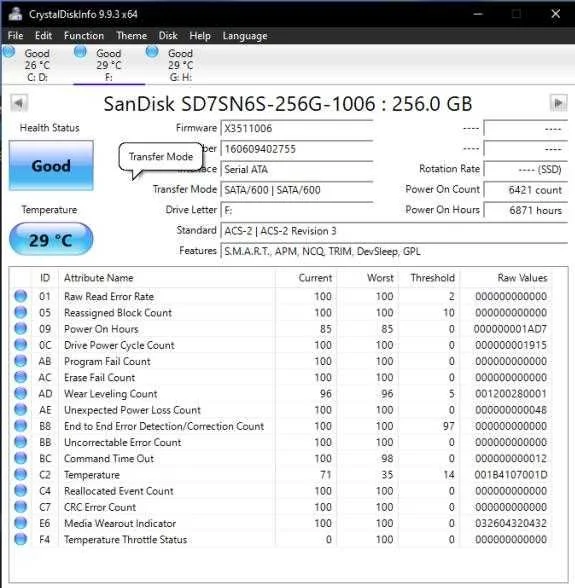Select the Media Wearout Indicator attribute name

(x=120, y=523)
